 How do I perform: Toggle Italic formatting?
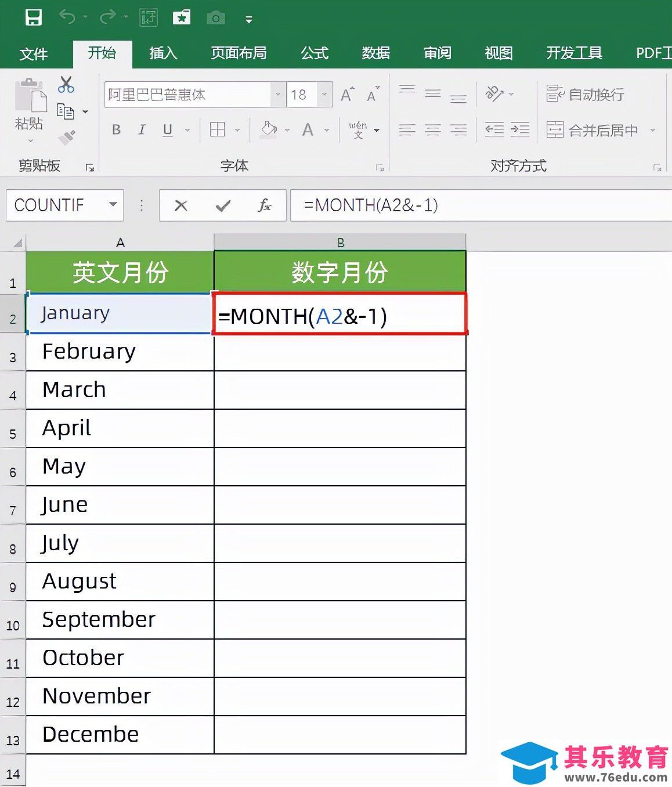(142, 129)
